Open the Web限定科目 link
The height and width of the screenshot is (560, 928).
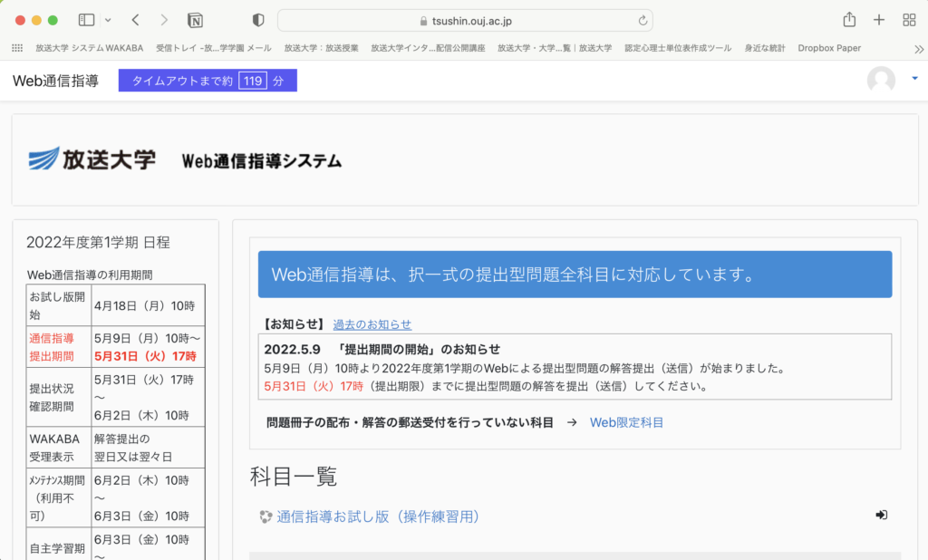(627, 422)
